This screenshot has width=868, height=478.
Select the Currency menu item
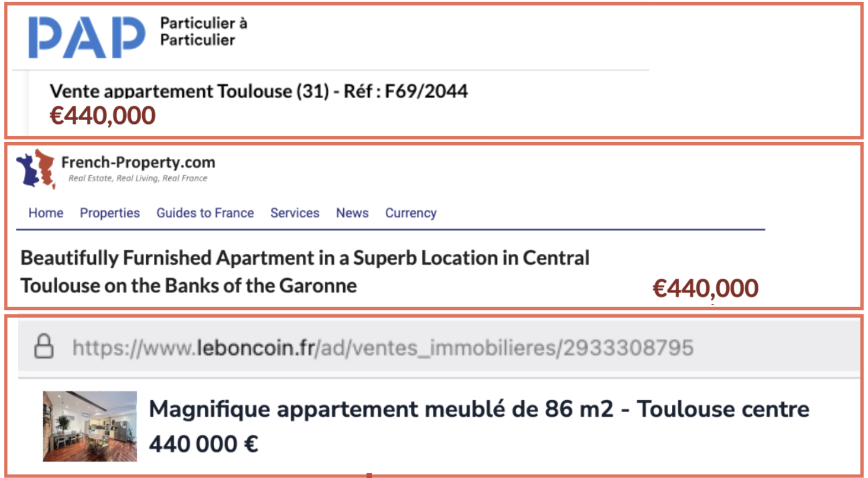point(411,213)
